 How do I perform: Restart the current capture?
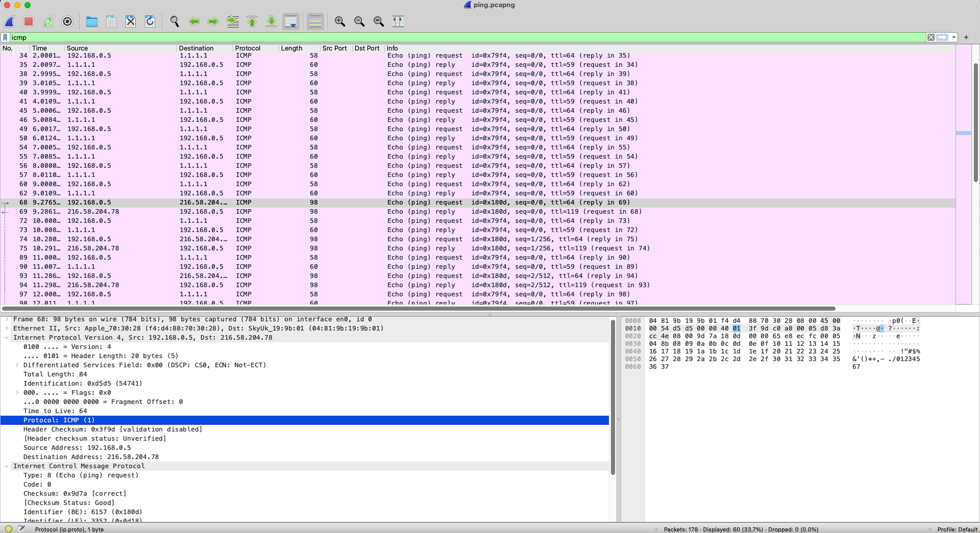point(47,21)
